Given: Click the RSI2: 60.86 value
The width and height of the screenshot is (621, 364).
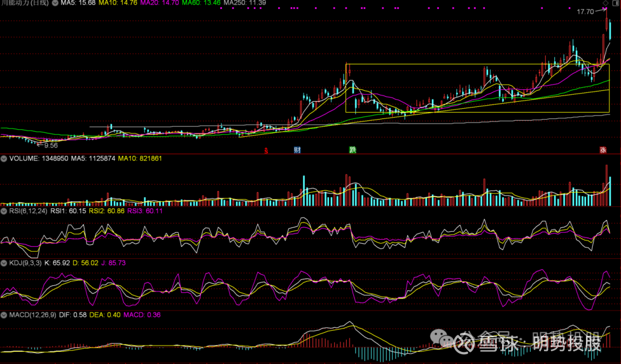Looking at the screenshot, I should click(x=106, y=211).
